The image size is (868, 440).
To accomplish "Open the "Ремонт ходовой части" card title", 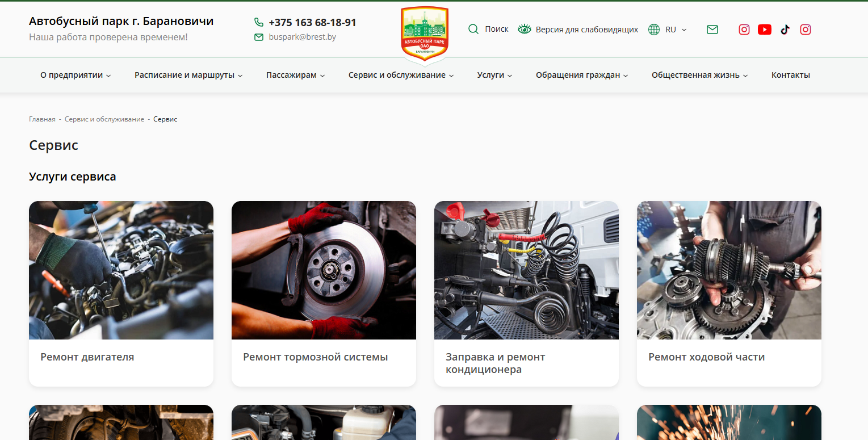I will [x=707, y=357].
